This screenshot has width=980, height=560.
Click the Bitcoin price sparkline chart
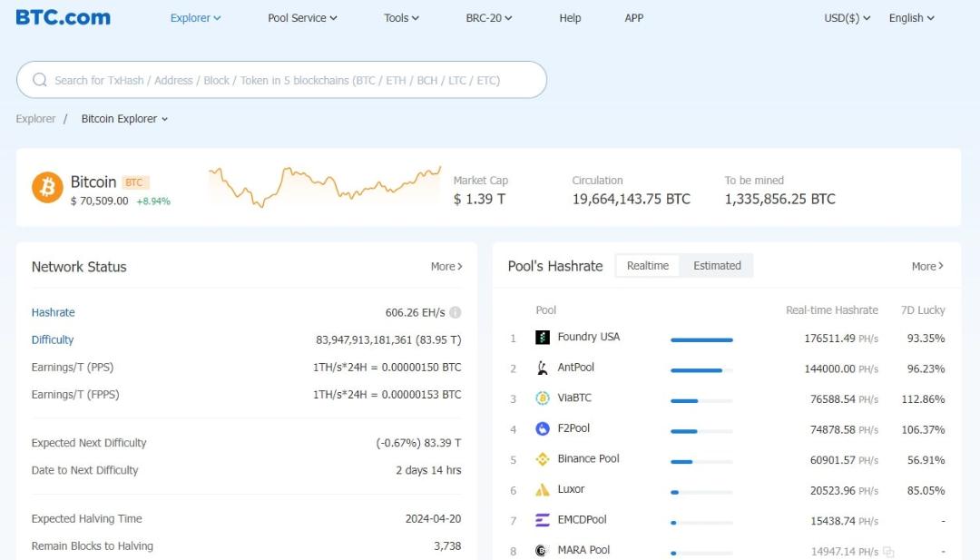point(324,186)
